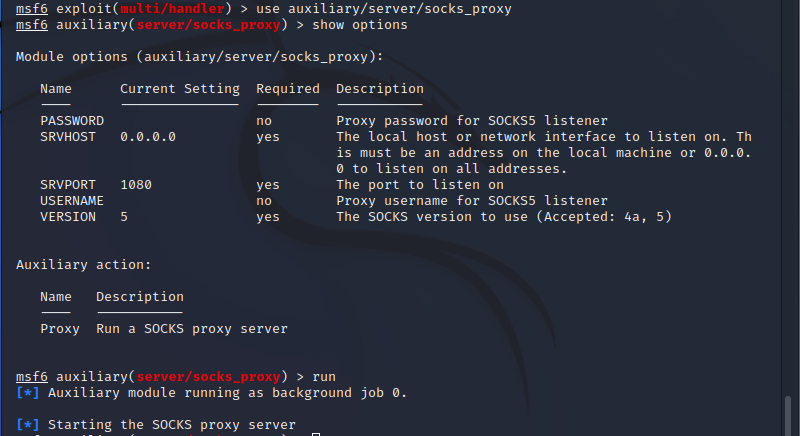Click the 'Required' column header
The width and height of the screenshot is (800, 436).
pos(288,89)
